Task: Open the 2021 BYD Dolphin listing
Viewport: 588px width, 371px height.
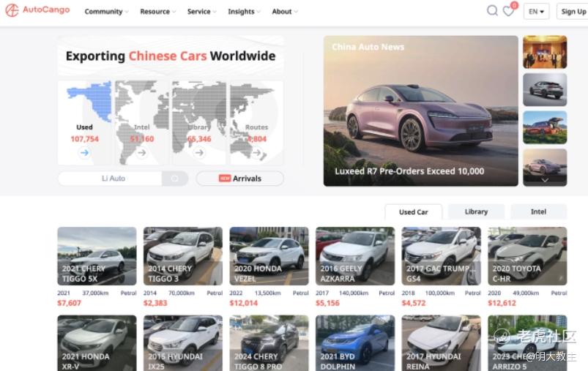Action: (x=355, y=343)
